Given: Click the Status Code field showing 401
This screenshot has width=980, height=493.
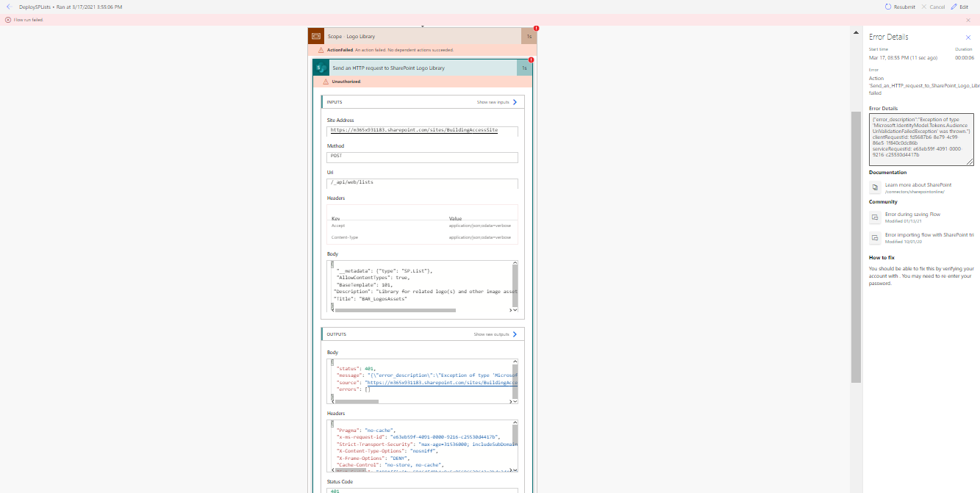Looking at the screenshot, I should pos(423,490).
